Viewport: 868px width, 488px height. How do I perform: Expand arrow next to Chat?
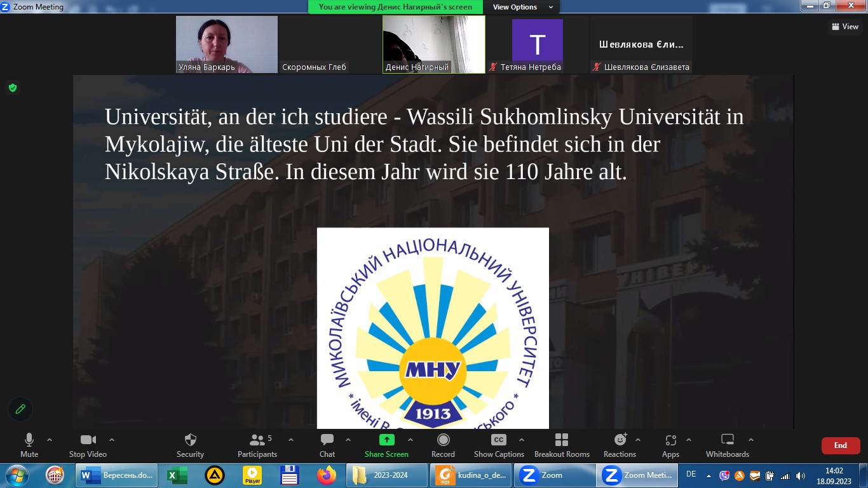click(348, 440)
